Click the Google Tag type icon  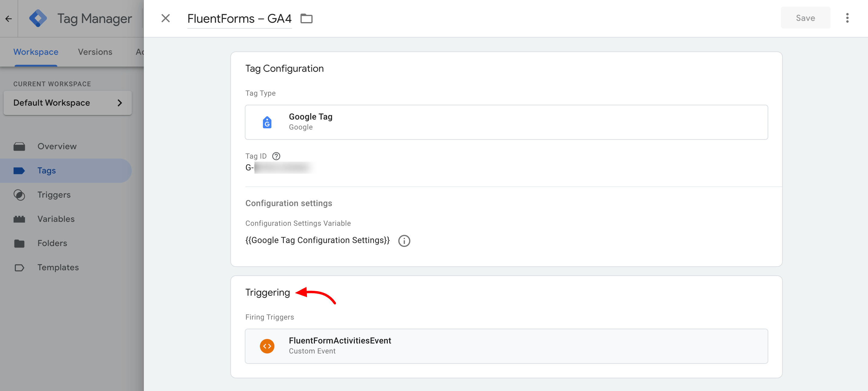pyautogui.click(x=267, y=122)
